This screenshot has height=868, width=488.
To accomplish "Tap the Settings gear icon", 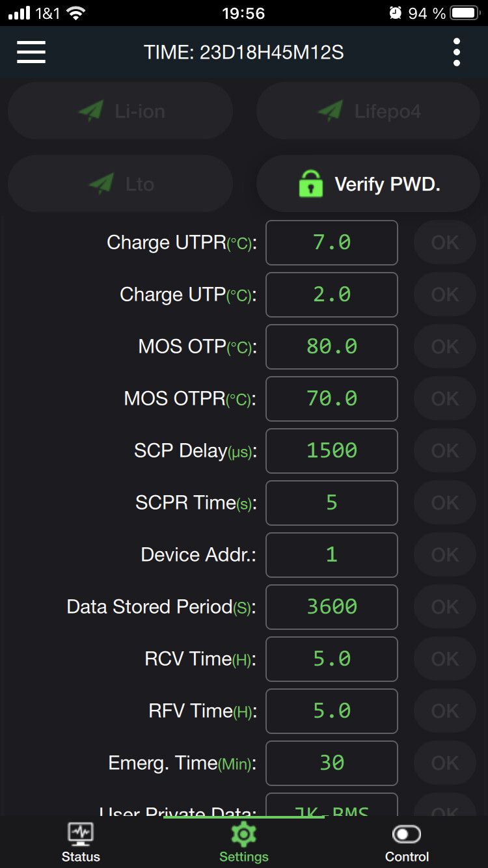I will [x=244, y=833].
